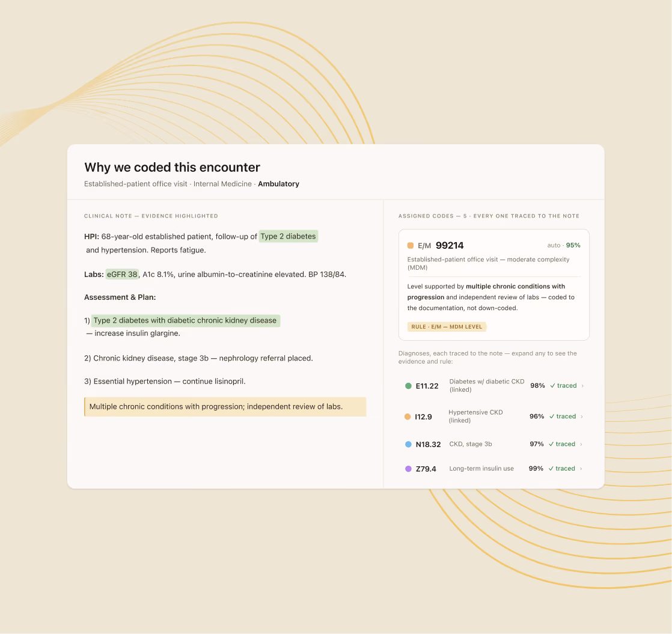Expand the I12.9 Hypertensive CKD chevron

tap(582, 416)
